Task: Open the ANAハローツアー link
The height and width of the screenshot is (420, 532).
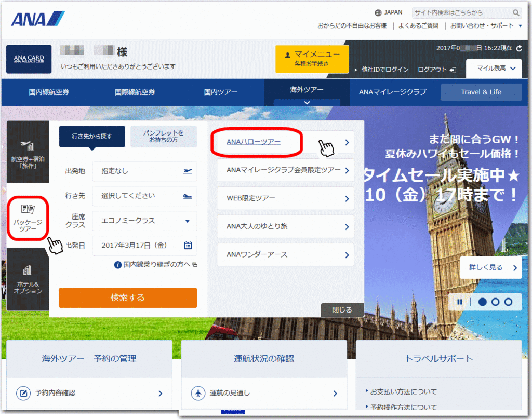Action: (254, 142)
